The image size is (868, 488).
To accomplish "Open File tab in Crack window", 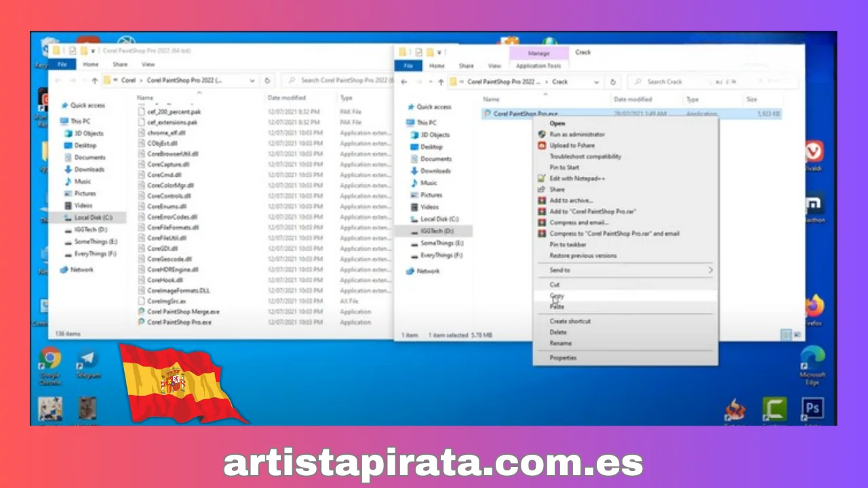I will coord(408,66).
